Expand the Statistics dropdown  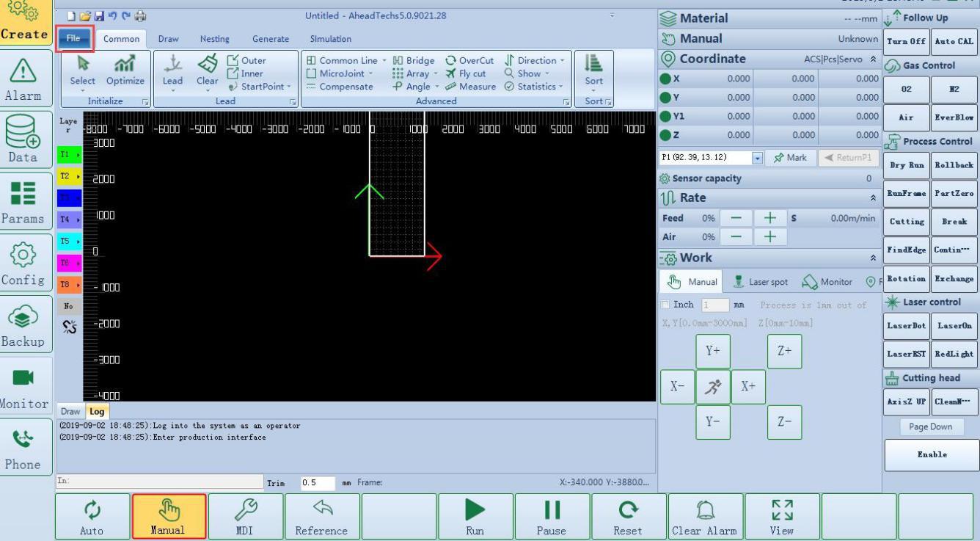[563, 87]
